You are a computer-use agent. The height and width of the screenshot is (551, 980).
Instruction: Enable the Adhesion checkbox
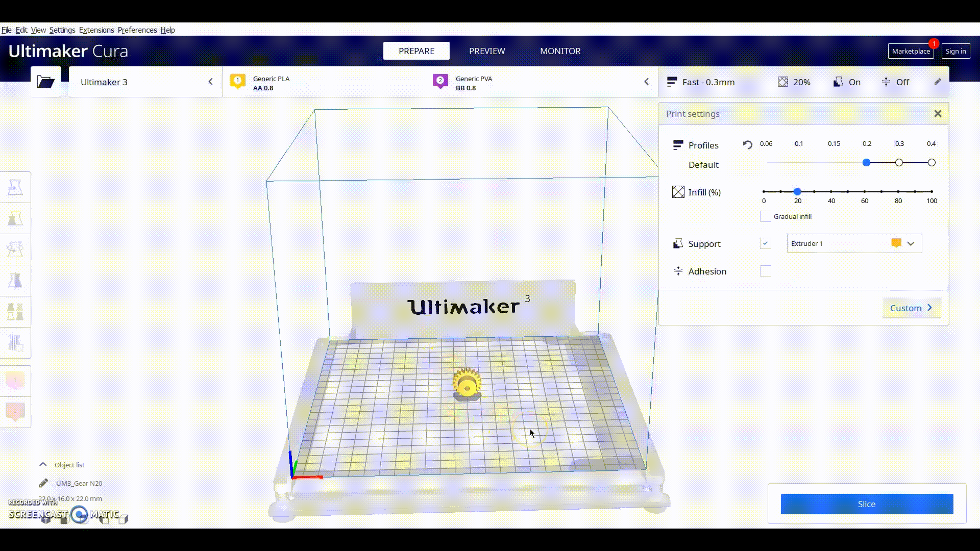click(765, 271)
